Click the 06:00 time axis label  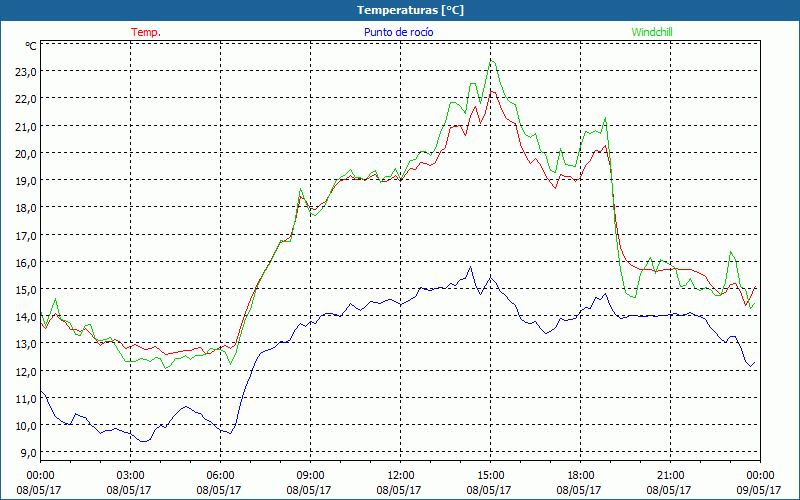click(x=220, y=475)
